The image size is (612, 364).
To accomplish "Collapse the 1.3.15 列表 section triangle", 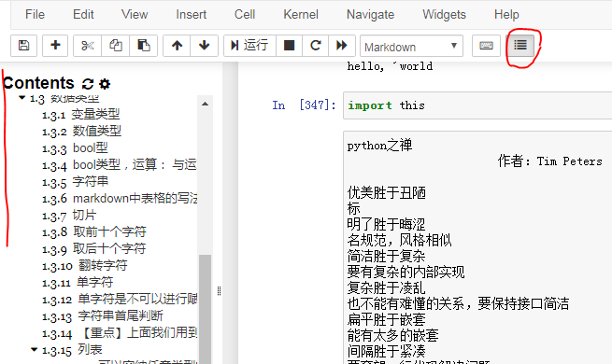I will coord(35,350).
